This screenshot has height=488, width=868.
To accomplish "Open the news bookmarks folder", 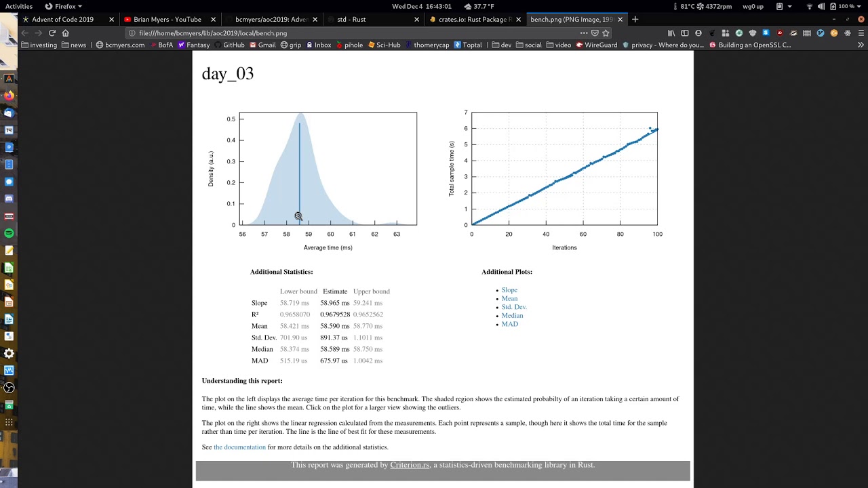I will click(x=74, y=45).
